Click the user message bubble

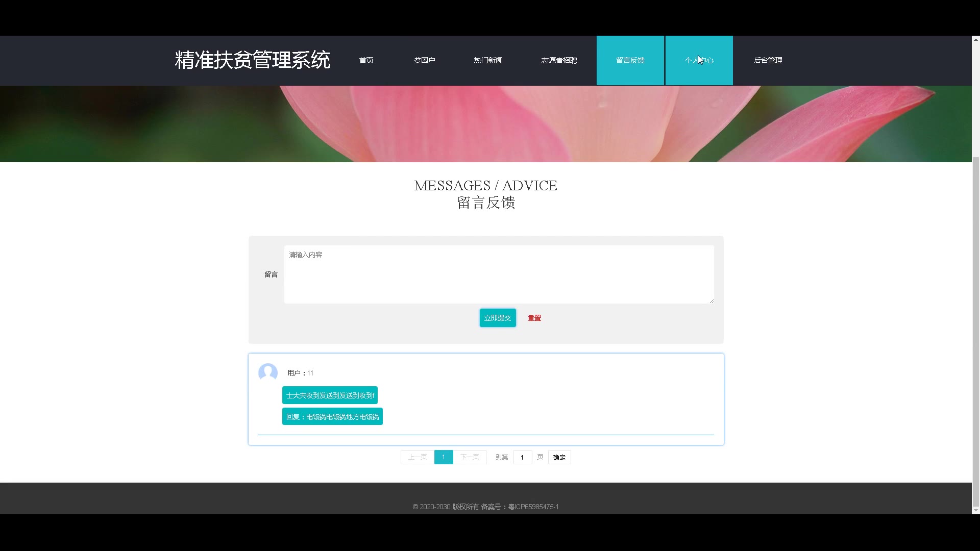pos(330,395)
